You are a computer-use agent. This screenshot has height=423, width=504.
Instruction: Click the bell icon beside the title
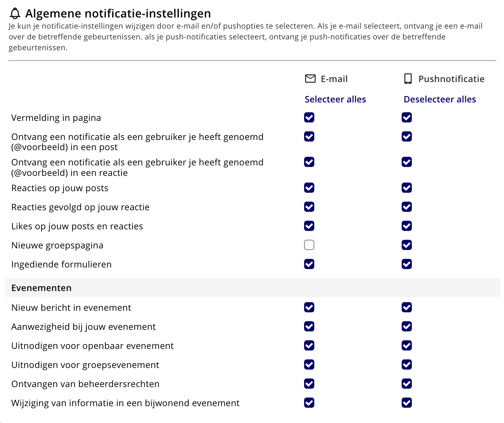pyautogui.click(x=15, y=14)
